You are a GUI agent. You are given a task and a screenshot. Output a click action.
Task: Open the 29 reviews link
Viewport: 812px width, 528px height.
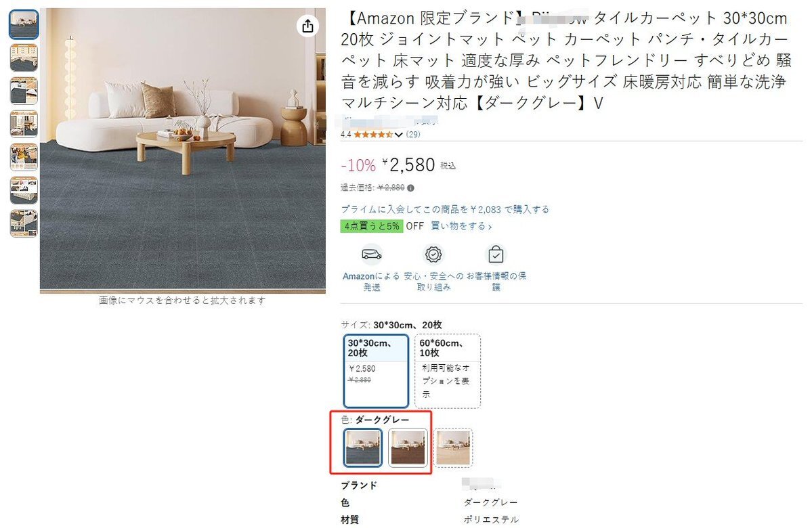(412, 134)
